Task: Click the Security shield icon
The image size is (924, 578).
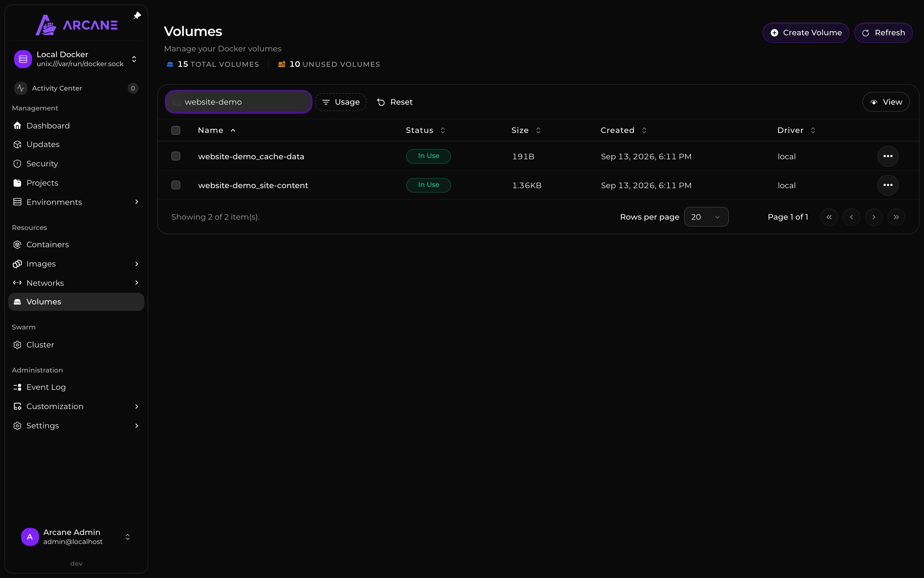Action: 17,164
